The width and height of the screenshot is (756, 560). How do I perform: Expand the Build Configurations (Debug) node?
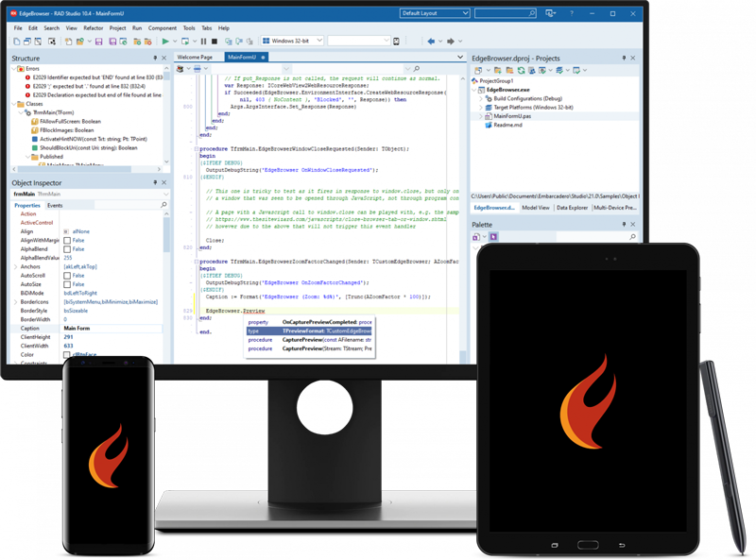(x=481, y=98)
